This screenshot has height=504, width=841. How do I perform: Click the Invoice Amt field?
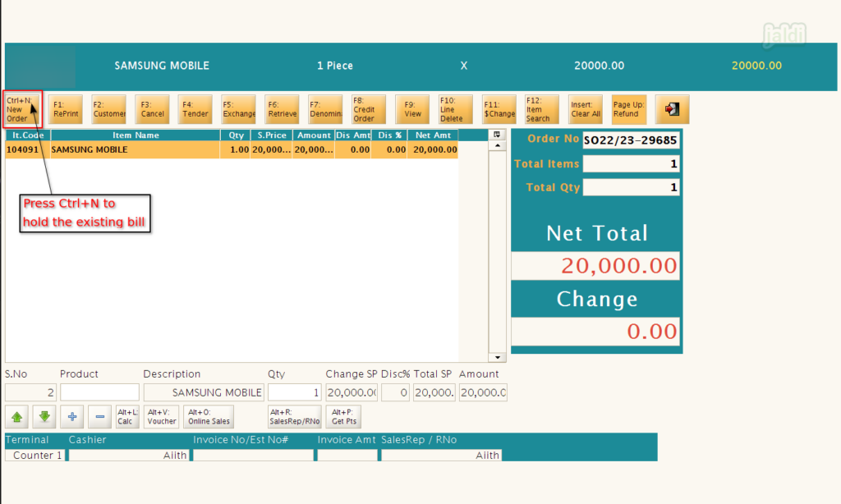pyautogui.click(x=347, y=456)
